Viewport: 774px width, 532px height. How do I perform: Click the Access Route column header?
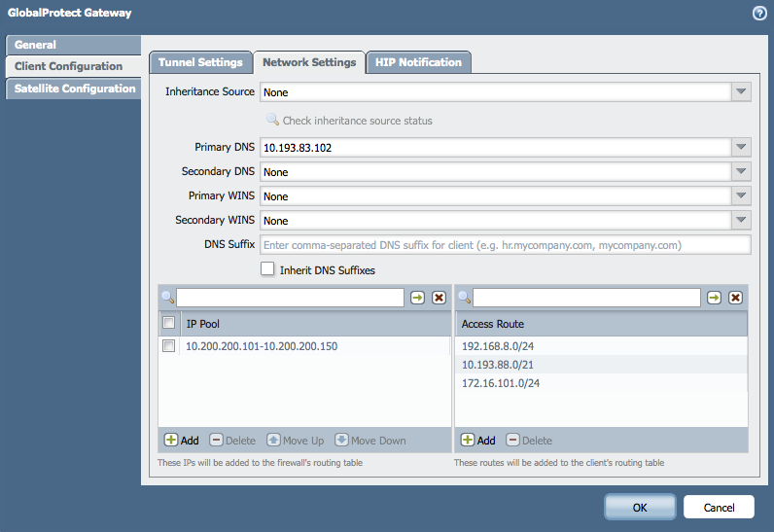[601, 324]
